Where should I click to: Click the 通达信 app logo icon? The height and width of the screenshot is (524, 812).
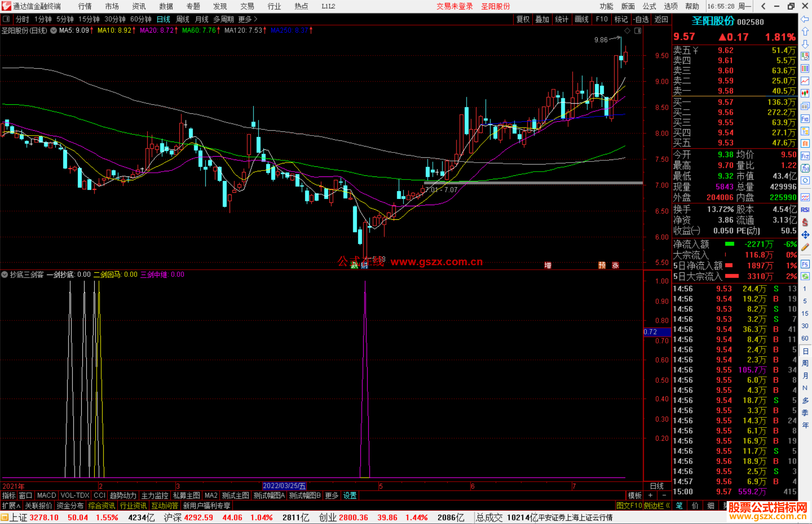[x=6, y=6]
